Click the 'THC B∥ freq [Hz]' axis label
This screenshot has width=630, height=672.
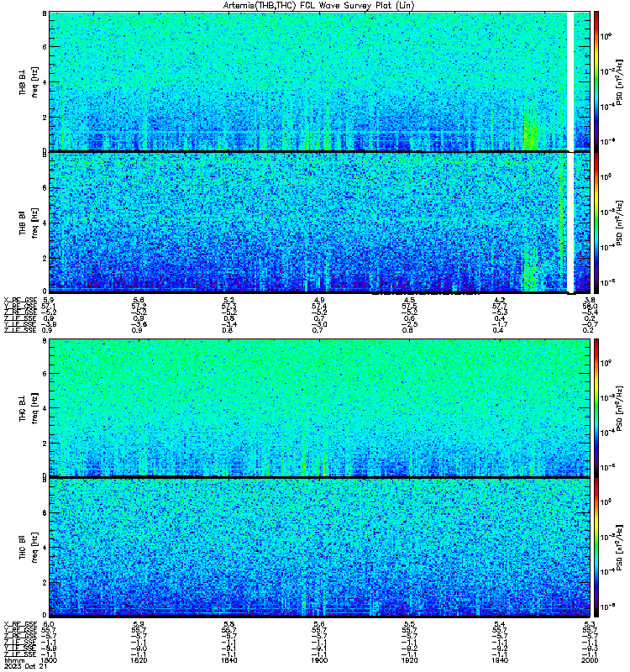coord(29,548)
